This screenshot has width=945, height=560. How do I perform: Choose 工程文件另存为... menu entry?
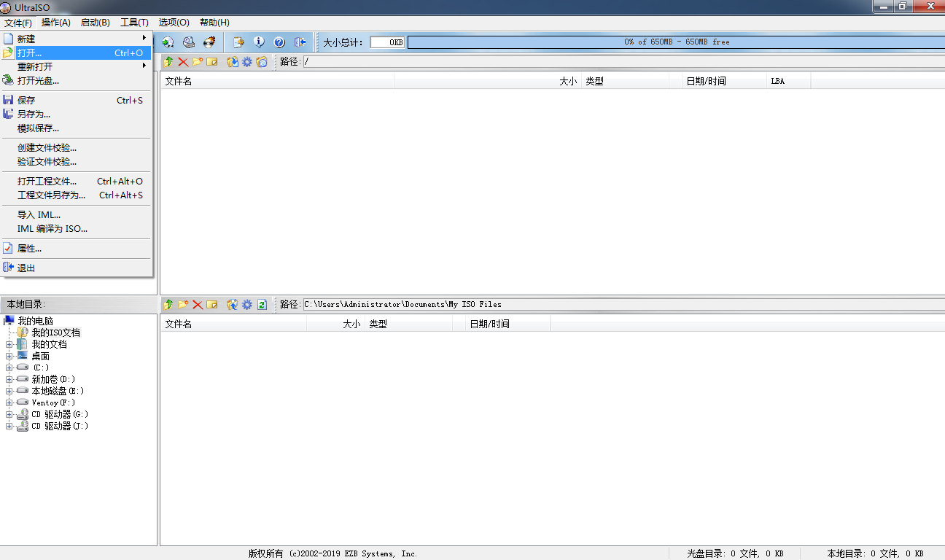[x=76, y=195]
